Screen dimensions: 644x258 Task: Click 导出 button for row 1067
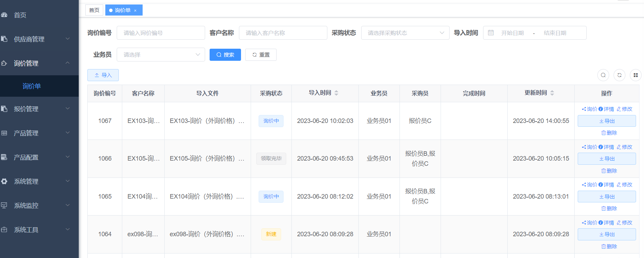pyautogui.click(x=607, y=121)
